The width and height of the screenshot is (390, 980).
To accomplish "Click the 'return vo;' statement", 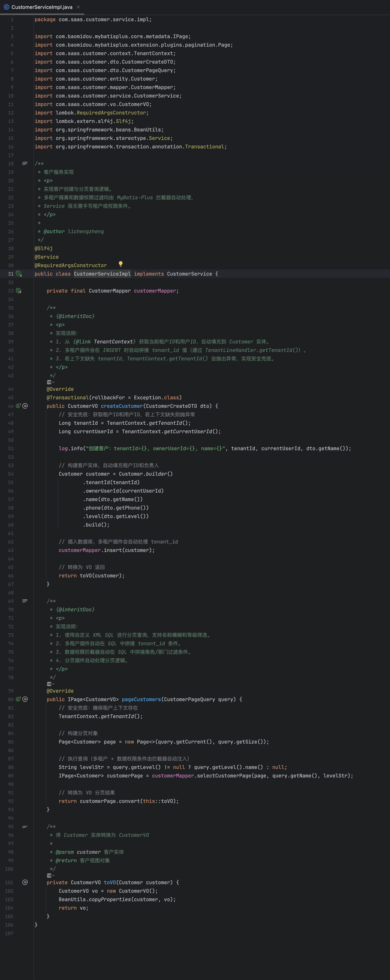I will [73, 908].
